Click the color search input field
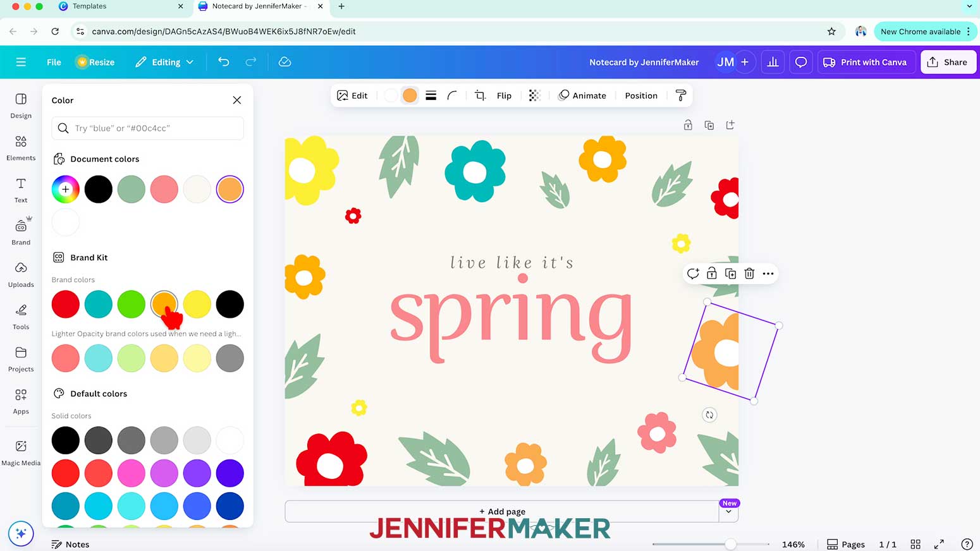The image size is (980, 551). pos(148,128)
